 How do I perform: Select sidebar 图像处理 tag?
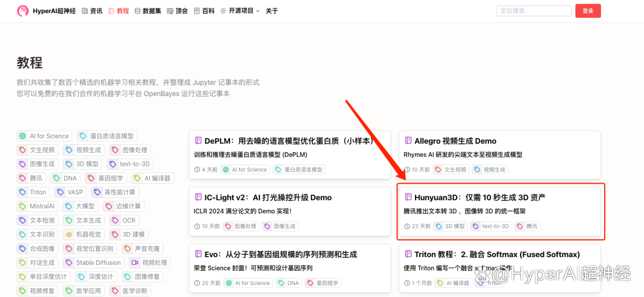coord(130,150)
